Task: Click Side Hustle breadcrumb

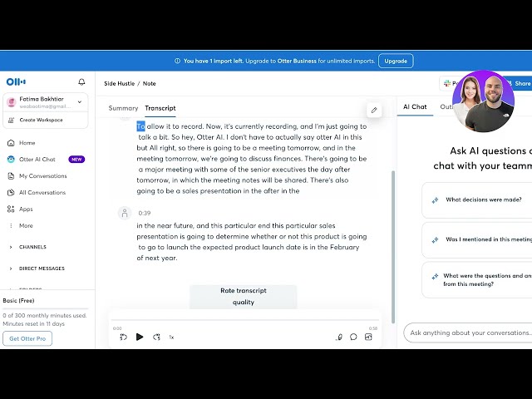Action: coord(119,83)
